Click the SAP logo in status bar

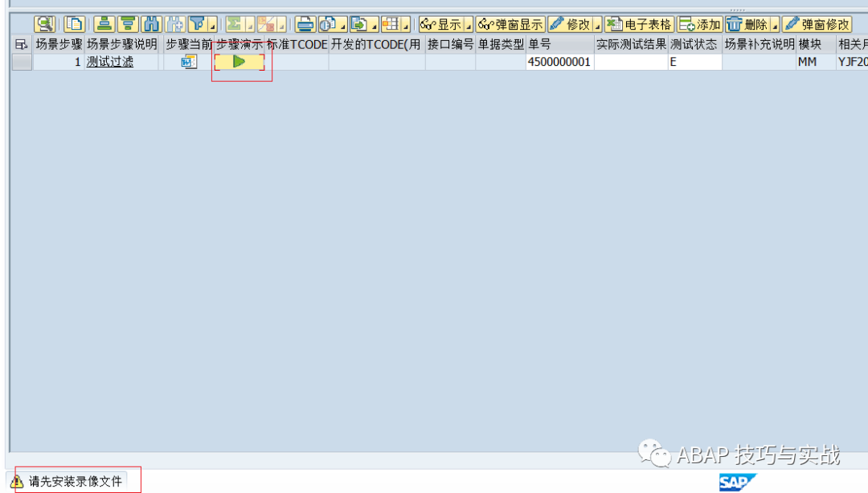[x=737, y=483]
